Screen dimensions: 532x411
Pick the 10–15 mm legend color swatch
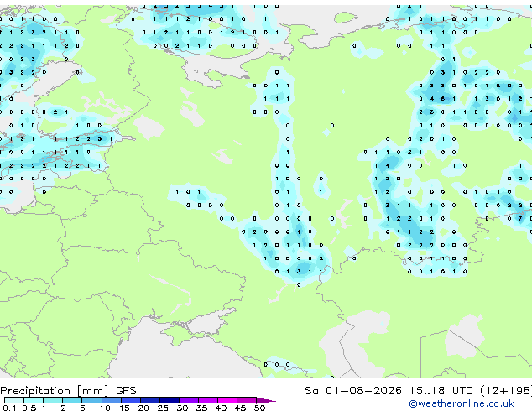click(x=112, y=400)
